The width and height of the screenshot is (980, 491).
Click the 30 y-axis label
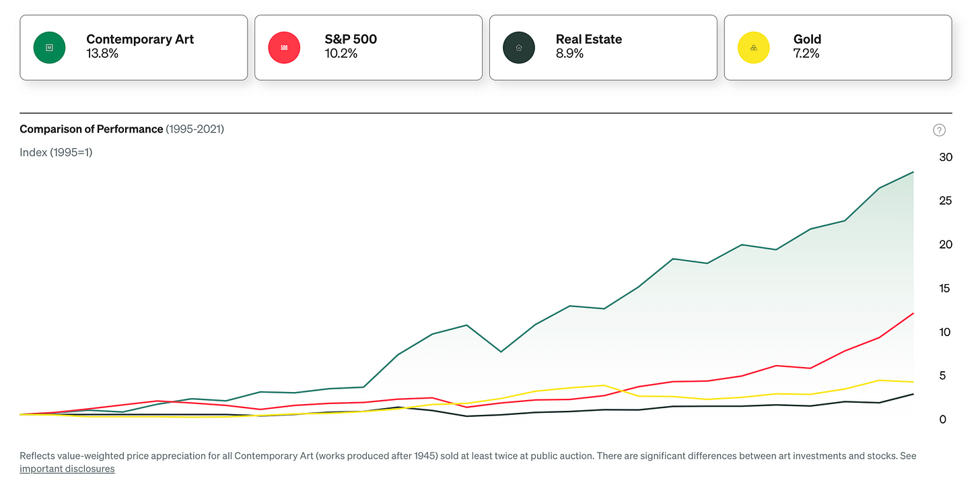click(946, 157)
